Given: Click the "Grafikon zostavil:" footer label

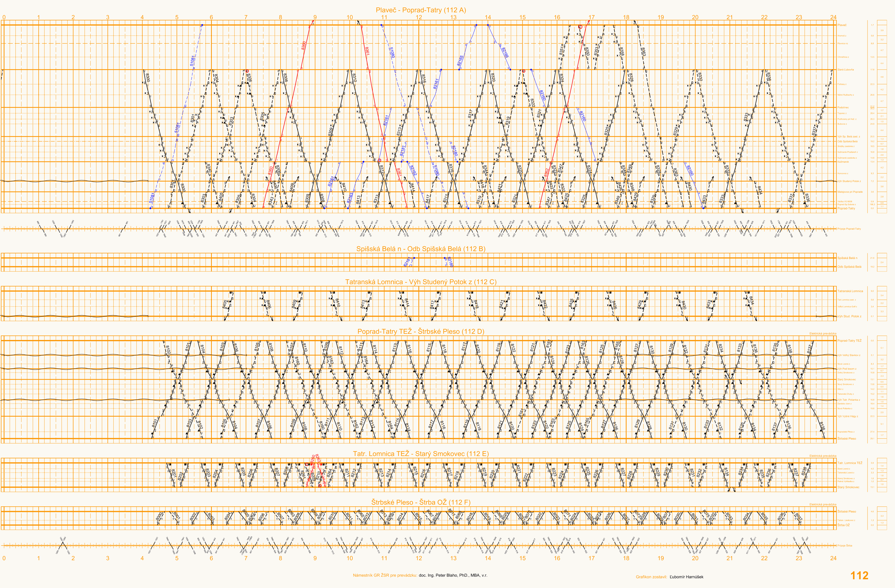Looking at the screenshot, I should [651, 577].
